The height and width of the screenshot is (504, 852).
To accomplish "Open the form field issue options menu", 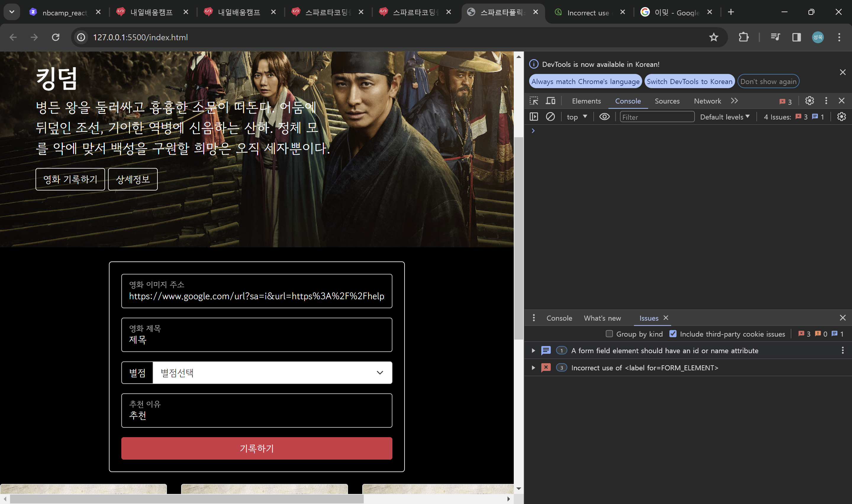I will pyautogui.click(x=843, y=350).
